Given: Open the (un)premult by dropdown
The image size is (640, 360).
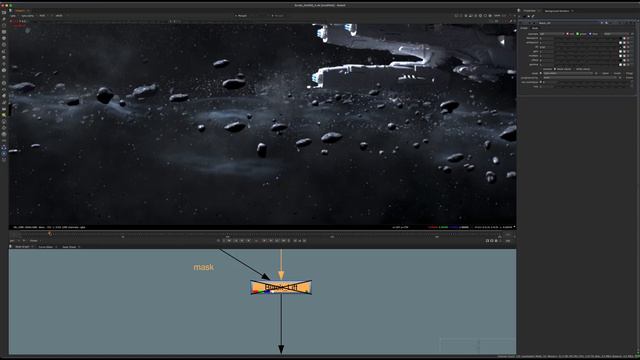Looking at the screenshot, I should point(580,78).
